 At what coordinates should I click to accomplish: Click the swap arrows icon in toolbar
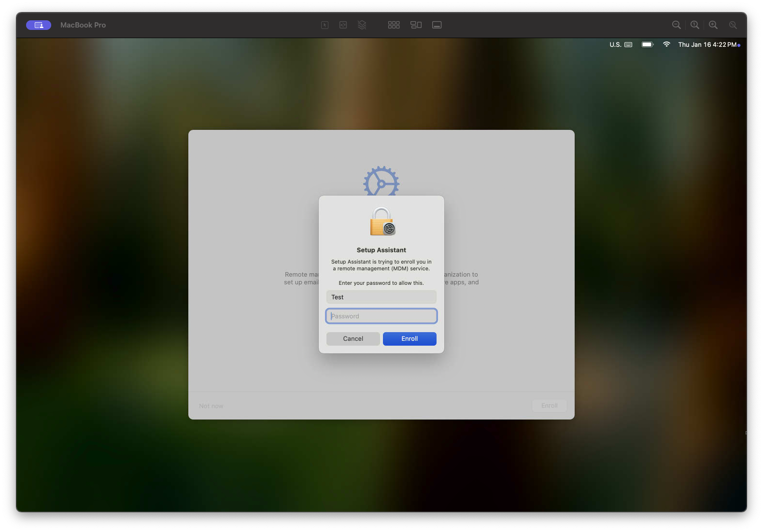(343, 25)
